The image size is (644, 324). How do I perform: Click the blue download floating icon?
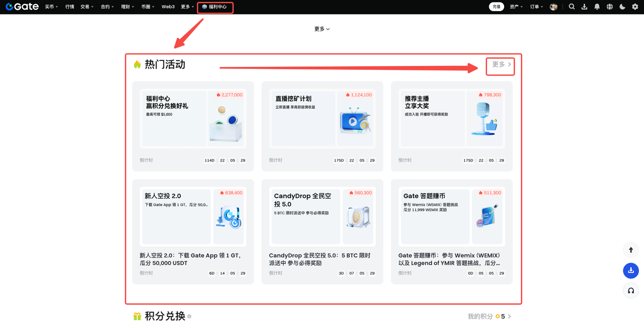(630, 270)
